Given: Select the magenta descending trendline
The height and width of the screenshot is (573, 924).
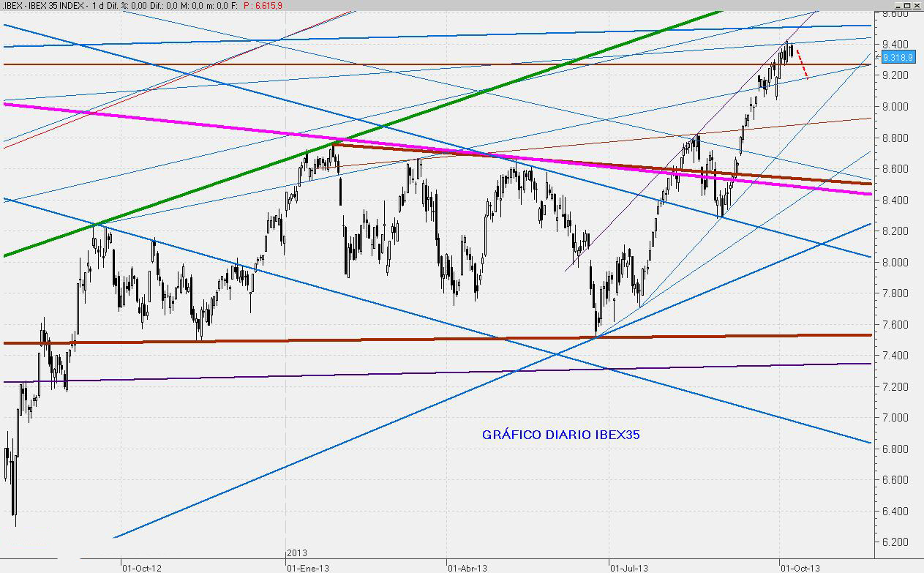Looking at the screenshot, I should point(219,127).
